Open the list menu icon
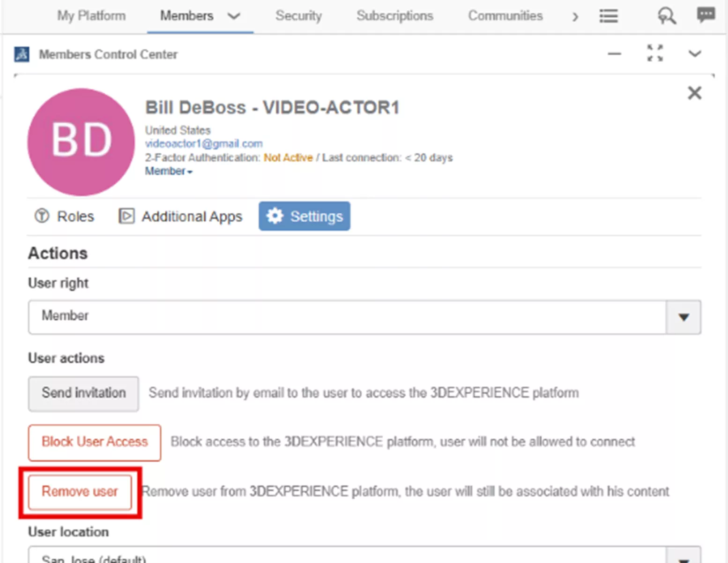Image resolution: width=728 pixels, height=563 pixels. click(x=609, y=16)
